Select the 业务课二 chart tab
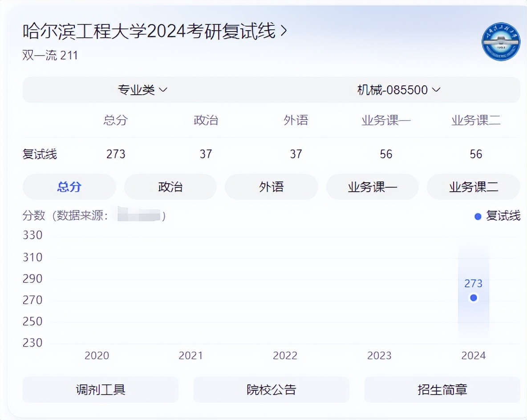This screenshot has width=527, height=420. [x=474, y=187]
